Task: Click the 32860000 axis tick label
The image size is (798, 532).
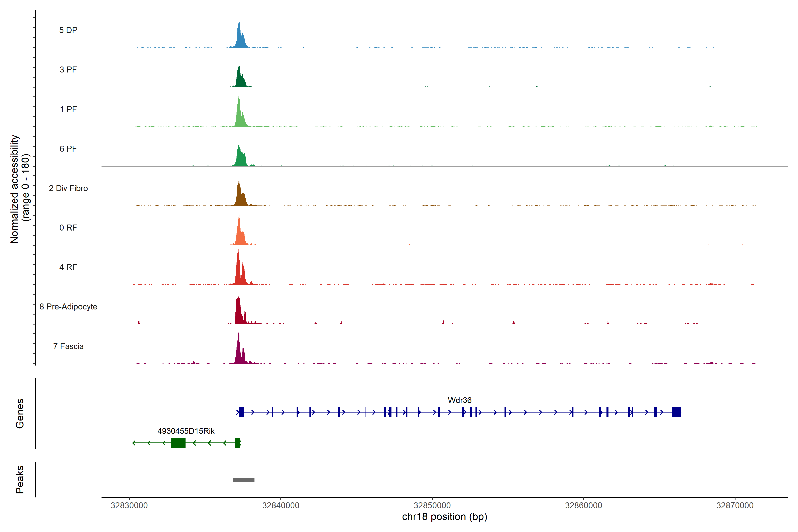Action: pos(583,506)
